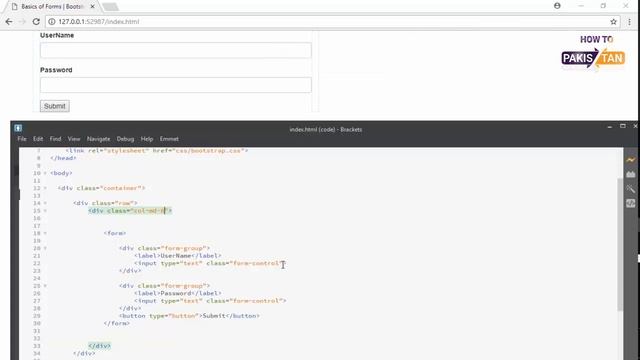
Task: Open the Debug menu in Brackets
Action: pos(125,139)
